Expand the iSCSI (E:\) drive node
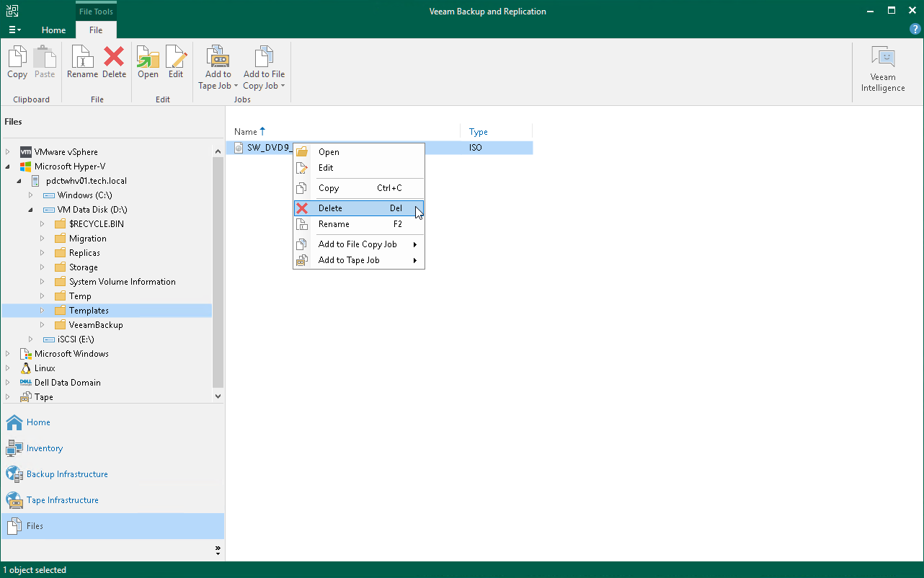The height and width of the screenshot is (578, 924). [31, 339]
